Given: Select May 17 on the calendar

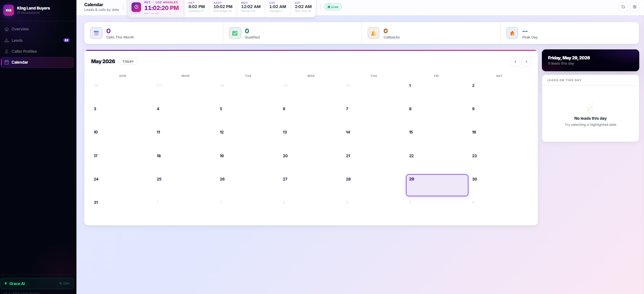Looking at the screenshot, I should click(x=123, y=161).
